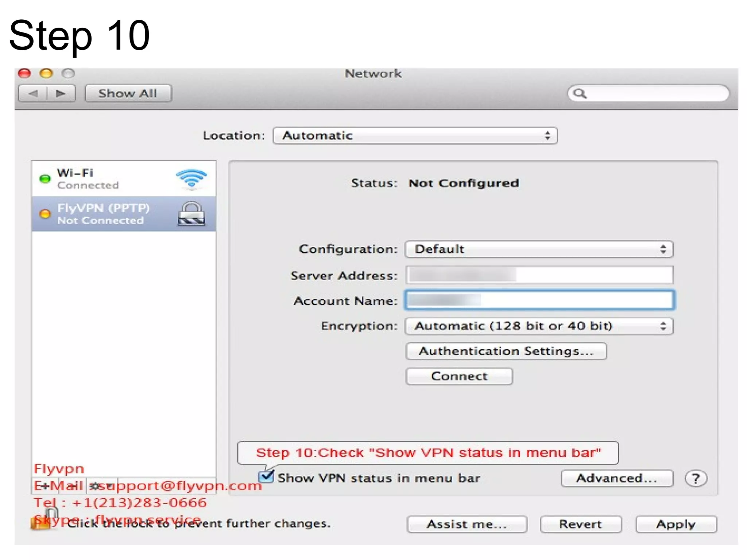Open help with the question mark button
This screenshot has height=560, width=747.
[x=696, y=478]
